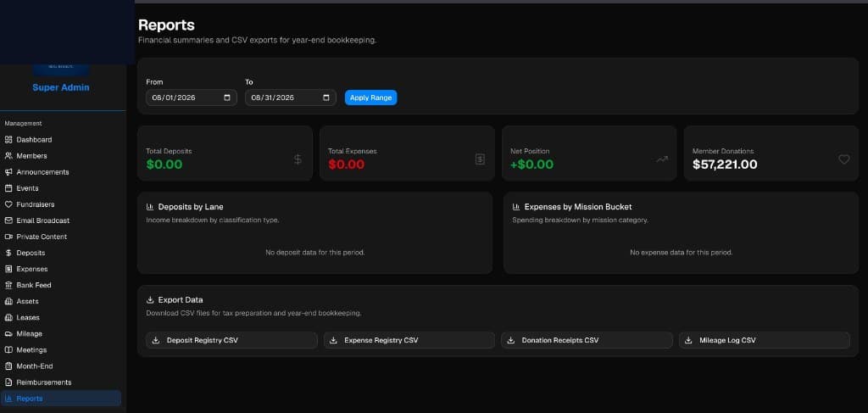Click the Super Admin label

(61, 87)
